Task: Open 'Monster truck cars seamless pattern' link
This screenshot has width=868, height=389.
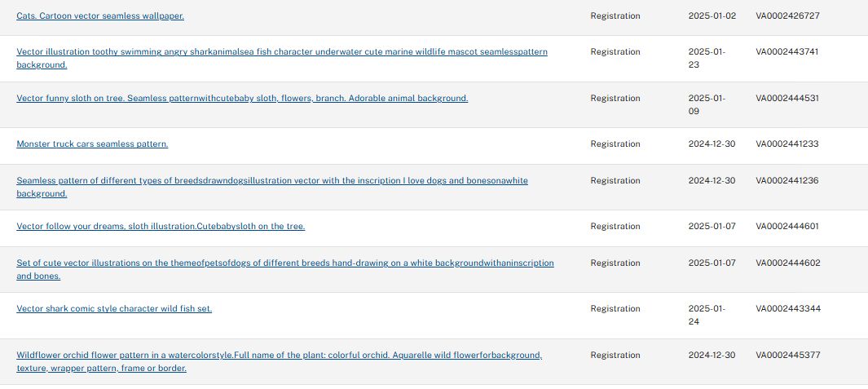Action: [92, 144]
